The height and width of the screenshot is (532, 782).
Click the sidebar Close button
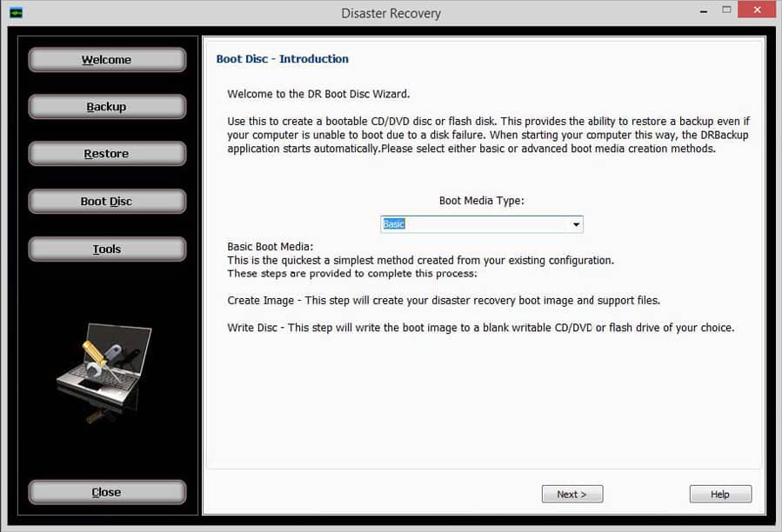tap(107, 492)
